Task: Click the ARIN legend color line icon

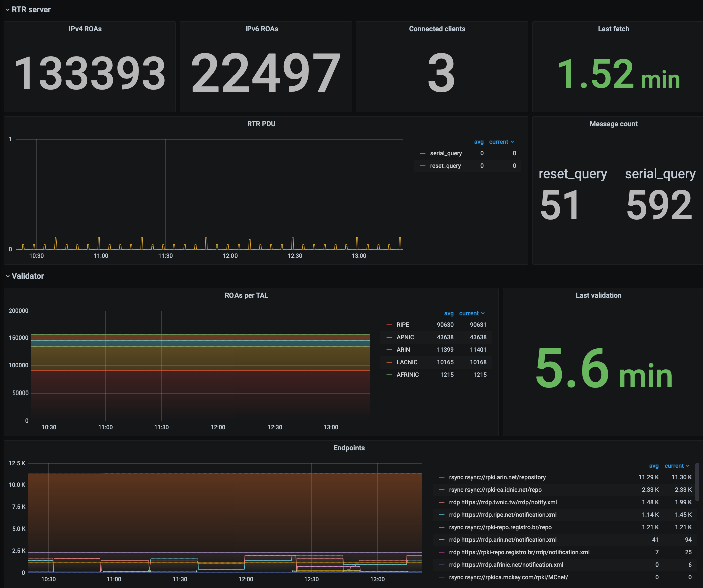Action: [x=389, y=350]
